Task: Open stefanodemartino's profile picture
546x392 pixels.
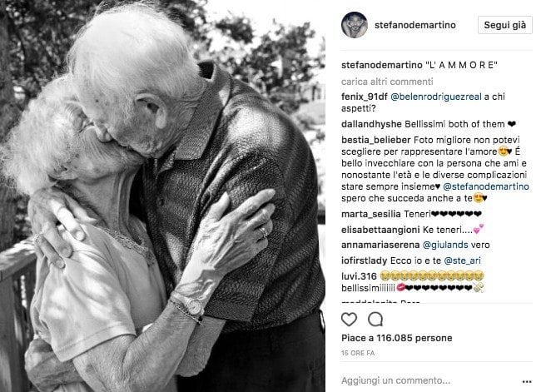Action: tap(355, 25)
